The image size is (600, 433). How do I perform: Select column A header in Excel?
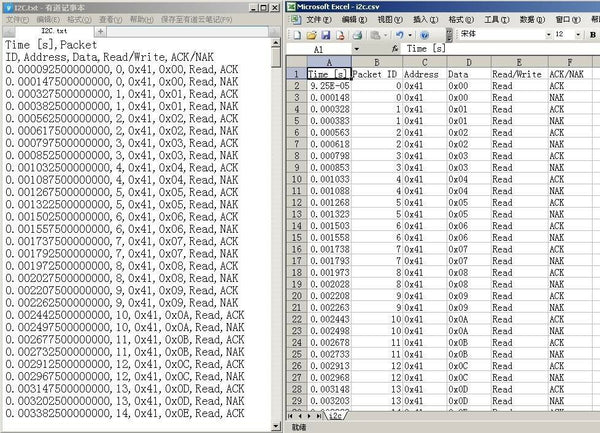point(329,62)
